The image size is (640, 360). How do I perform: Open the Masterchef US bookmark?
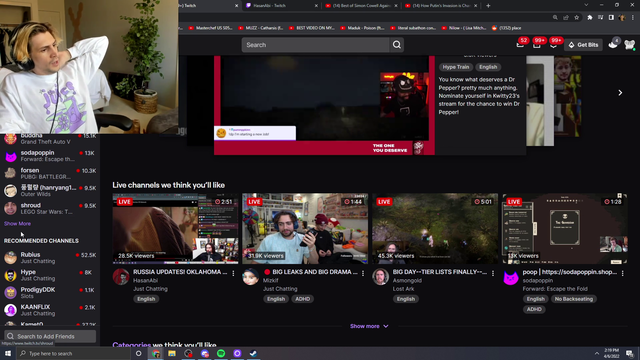click(211, 28)
